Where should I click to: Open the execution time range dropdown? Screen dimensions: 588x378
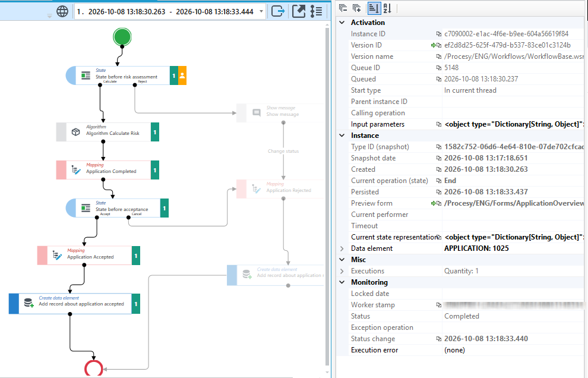(x=261, y=11)
